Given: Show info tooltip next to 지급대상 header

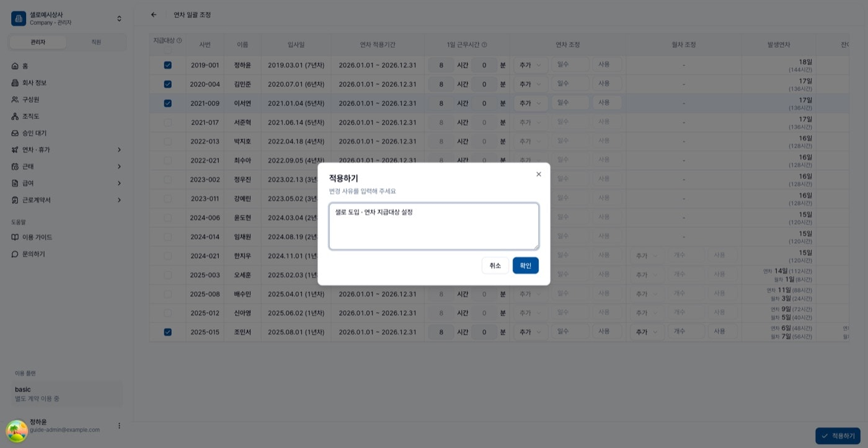Looking at the screenshot, I should click(x=179, y=41).
